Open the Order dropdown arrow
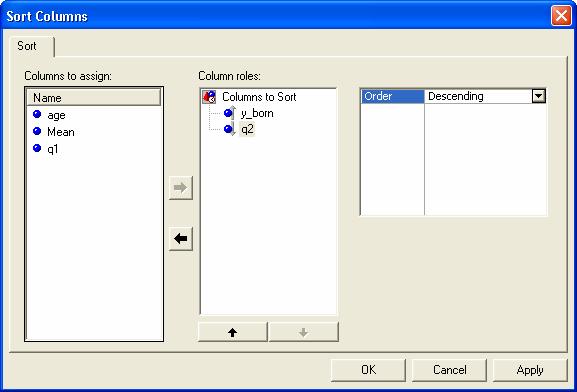This screenshot has width=577, height=392. (538, 96)
